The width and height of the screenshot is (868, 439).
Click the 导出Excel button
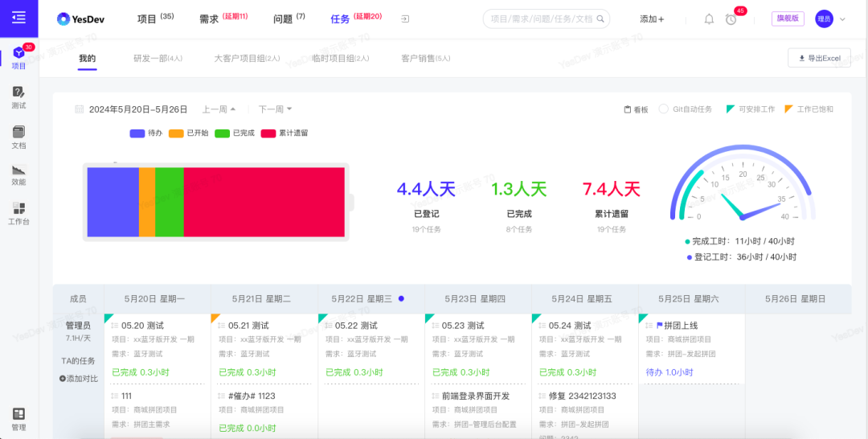click(819, 58)
